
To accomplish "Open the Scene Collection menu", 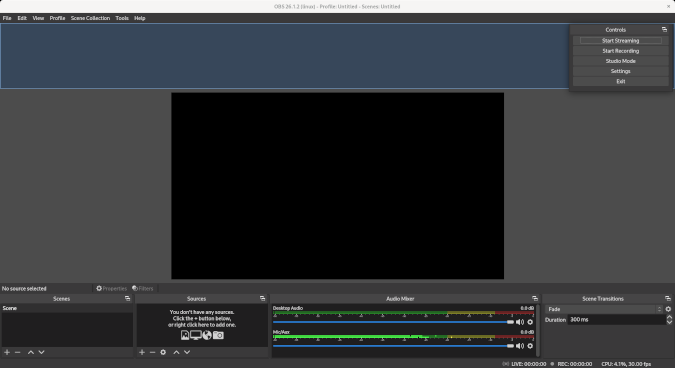I will (x=90, y=18).
